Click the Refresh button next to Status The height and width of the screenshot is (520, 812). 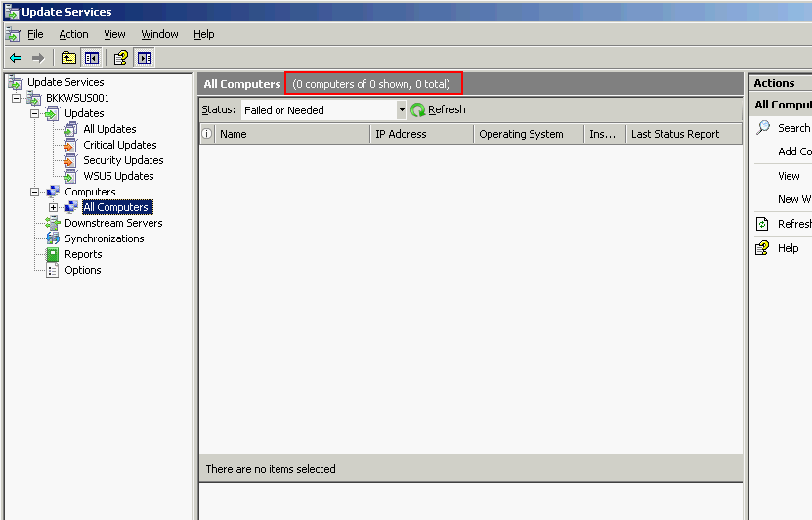438,109
